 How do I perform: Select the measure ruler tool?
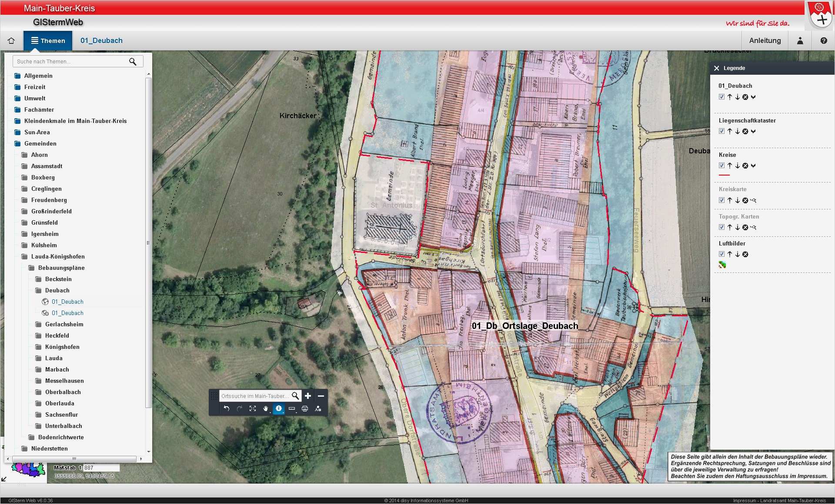(x=292, y=408)
